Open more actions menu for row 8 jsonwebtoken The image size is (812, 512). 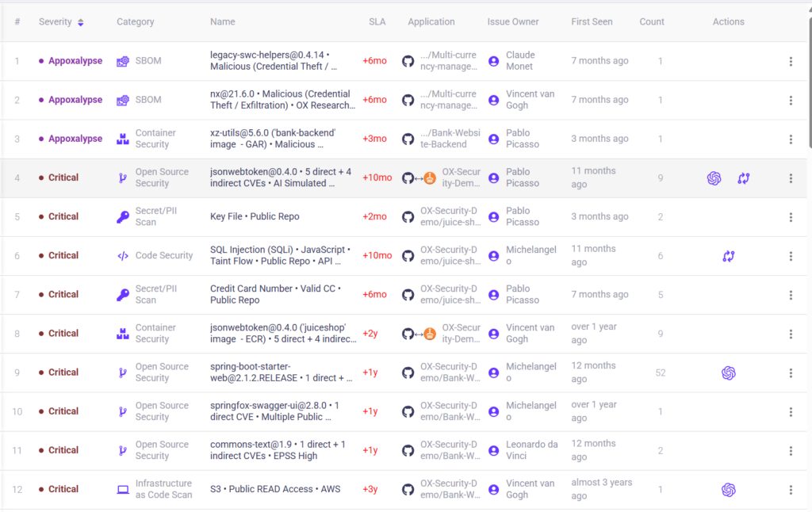791,334
